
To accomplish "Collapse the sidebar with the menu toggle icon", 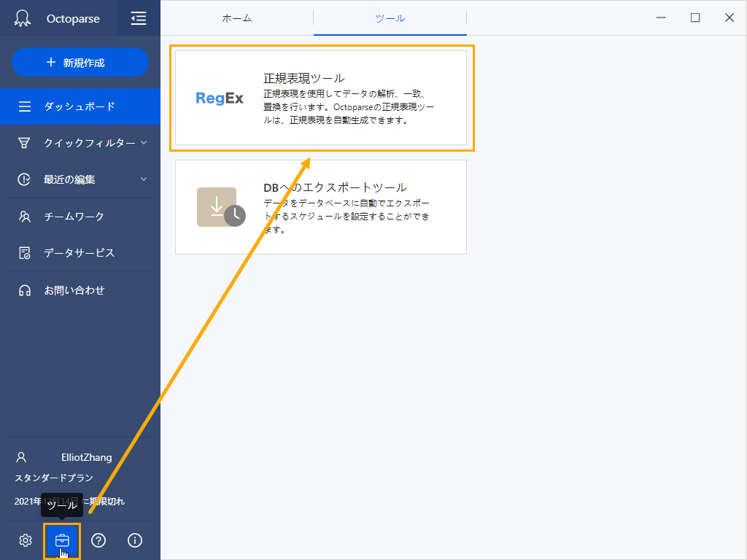I will (139, 18).
